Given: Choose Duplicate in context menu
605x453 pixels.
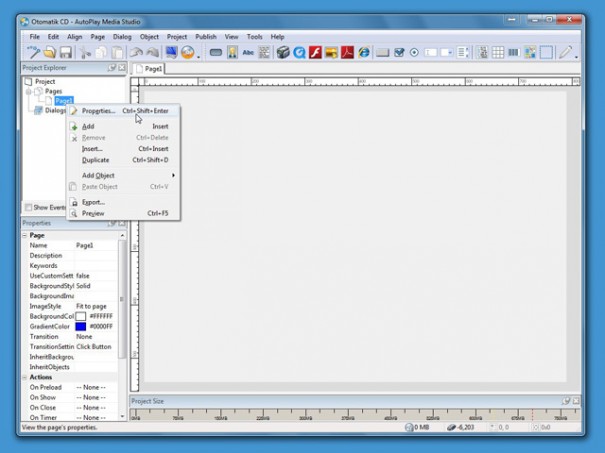Looking at the screenshot, I should click(124, 160).
